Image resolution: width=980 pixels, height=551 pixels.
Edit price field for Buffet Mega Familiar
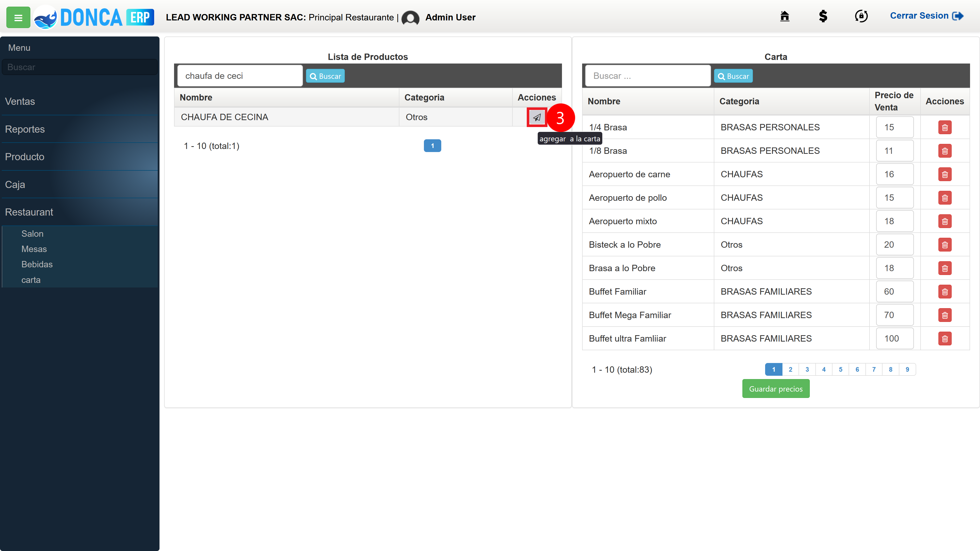point(895,315)
